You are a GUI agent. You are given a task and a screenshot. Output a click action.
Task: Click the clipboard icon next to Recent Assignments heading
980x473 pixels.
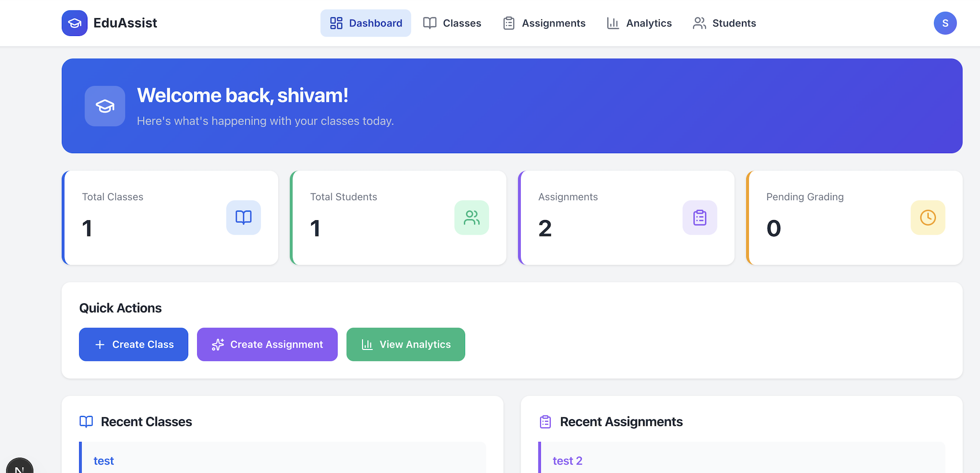545,422
